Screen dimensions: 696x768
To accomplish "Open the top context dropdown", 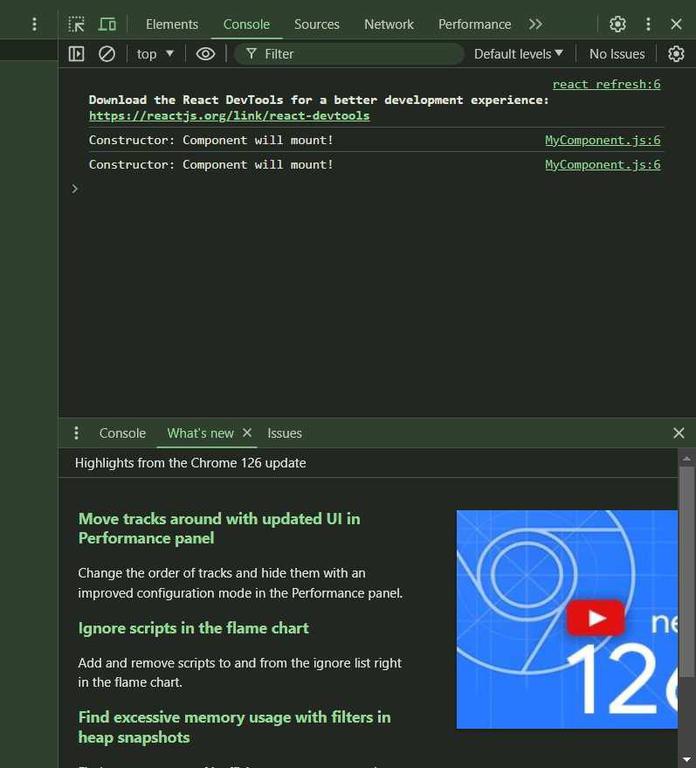I will coord(155,54).
